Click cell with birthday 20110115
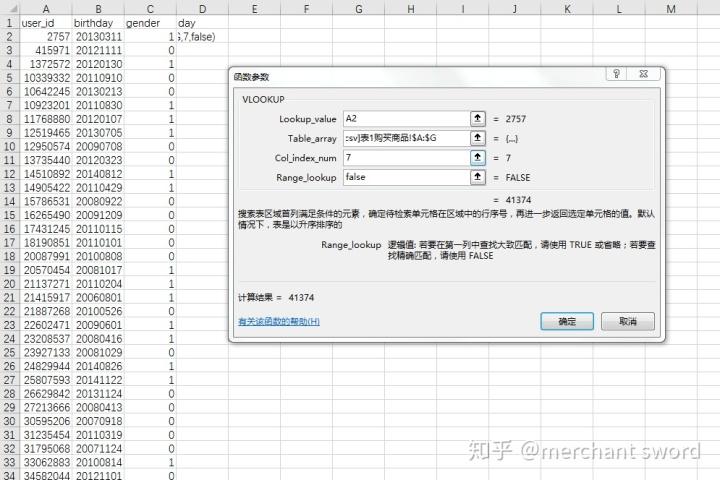 click(98, 229)
